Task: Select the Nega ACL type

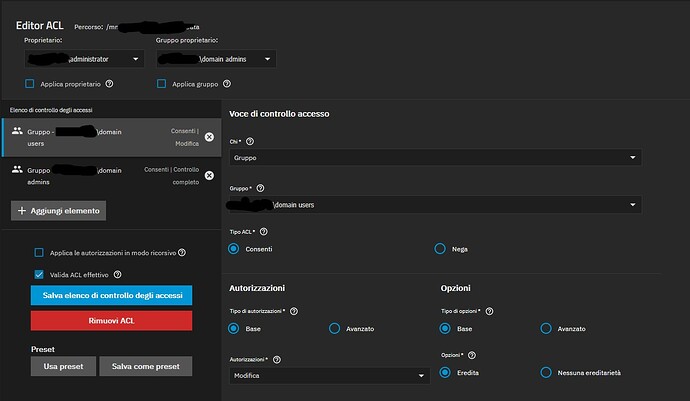Action: 440,249
